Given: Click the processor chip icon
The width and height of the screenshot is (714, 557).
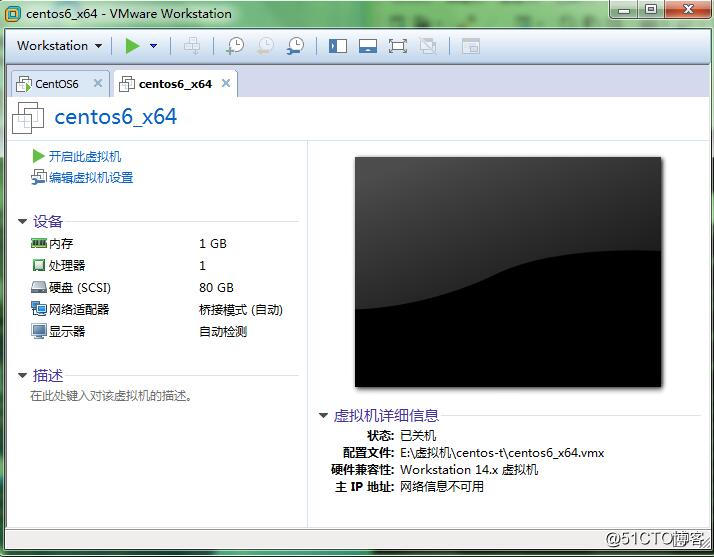Looking at the screenshot, I should pos(39,265).
